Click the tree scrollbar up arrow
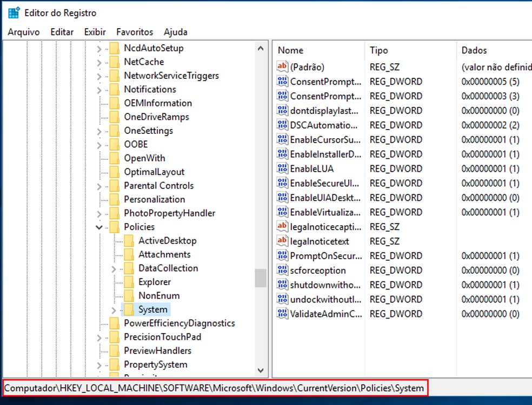Screen dimensions: 532x405 261,49
